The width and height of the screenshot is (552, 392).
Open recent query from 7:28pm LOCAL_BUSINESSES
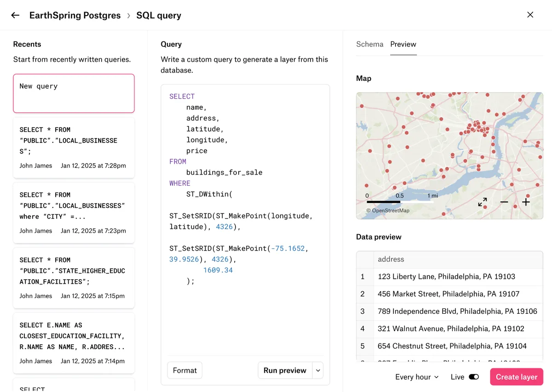[74, 148]
